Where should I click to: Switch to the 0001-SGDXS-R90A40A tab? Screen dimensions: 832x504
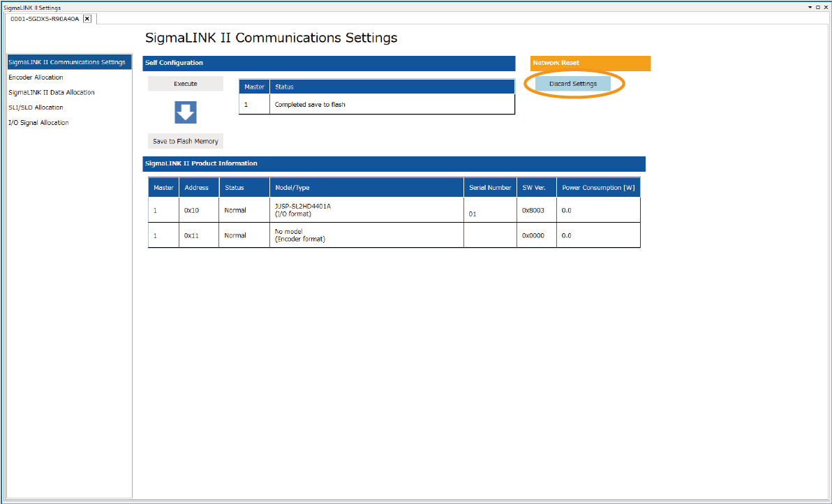click(45, 19)
